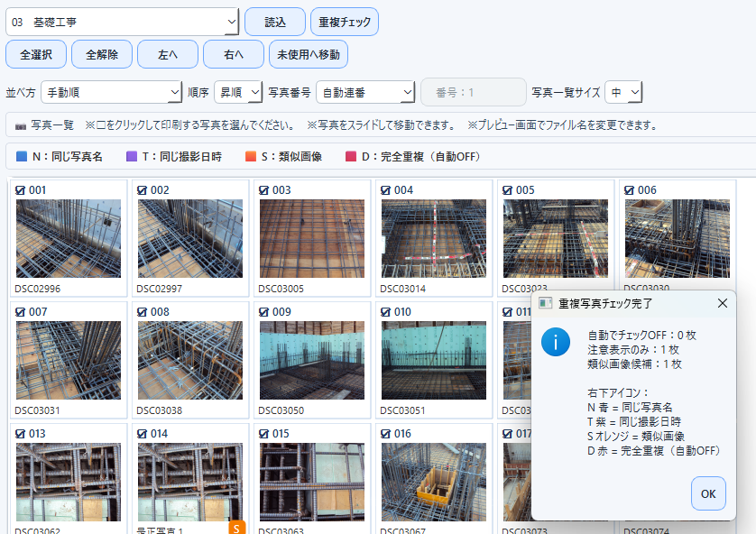This screenshot has width=756, height=534.
Task: Toggle the checkbox for photo 013
Action: (x=20, y=434)
